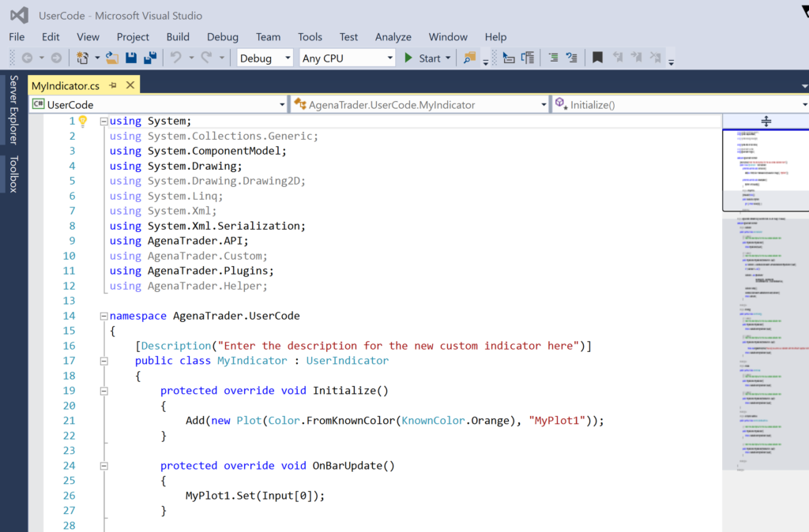Collapse the OnBarUpdate() method region
809x532 pixels.
point(103,466)
